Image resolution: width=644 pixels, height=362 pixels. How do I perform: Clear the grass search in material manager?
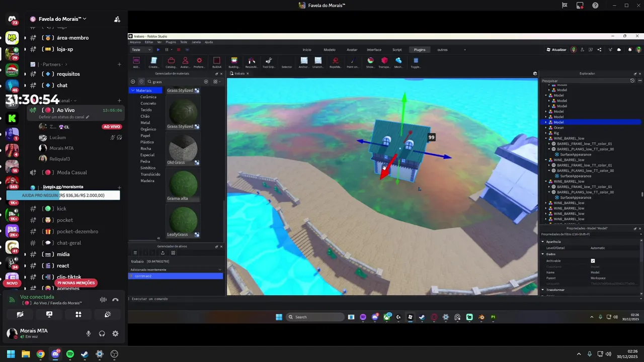[x=206, y=81]
